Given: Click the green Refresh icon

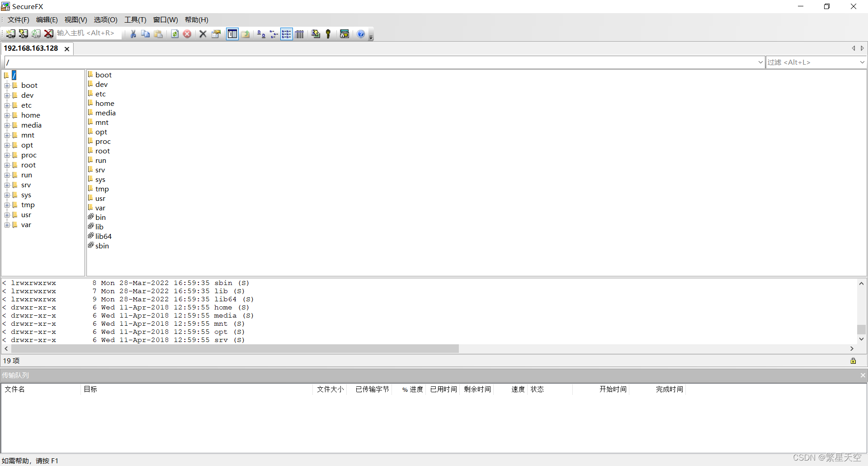Looking at the screenshot, I should click(x=175, y=34).
